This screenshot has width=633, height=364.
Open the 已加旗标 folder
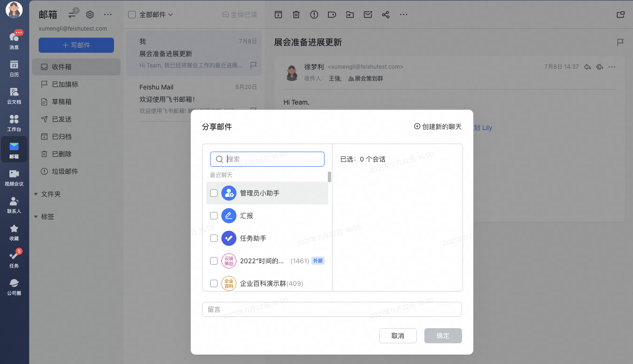pyautogui.click(x=76, y=84)
